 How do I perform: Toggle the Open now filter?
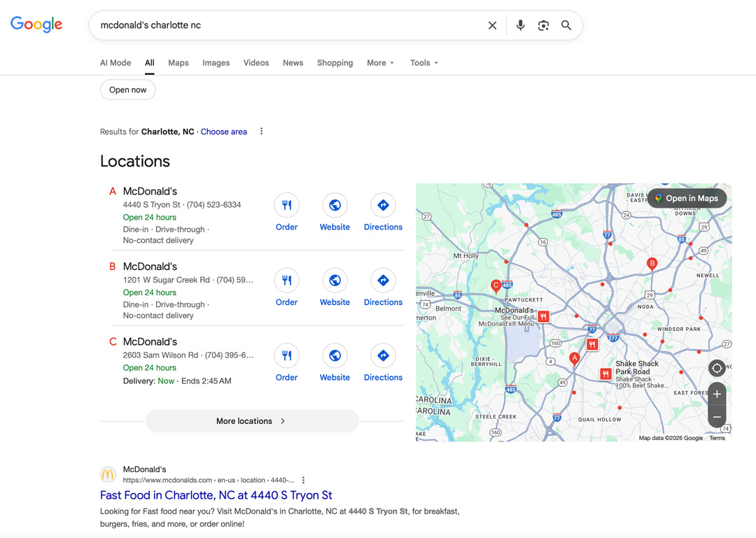coord(127,90)
